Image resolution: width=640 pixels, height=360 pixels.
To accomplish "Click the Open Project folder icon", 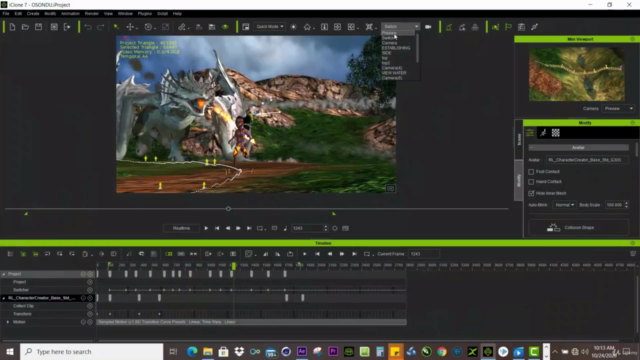I will pos(25,27).
